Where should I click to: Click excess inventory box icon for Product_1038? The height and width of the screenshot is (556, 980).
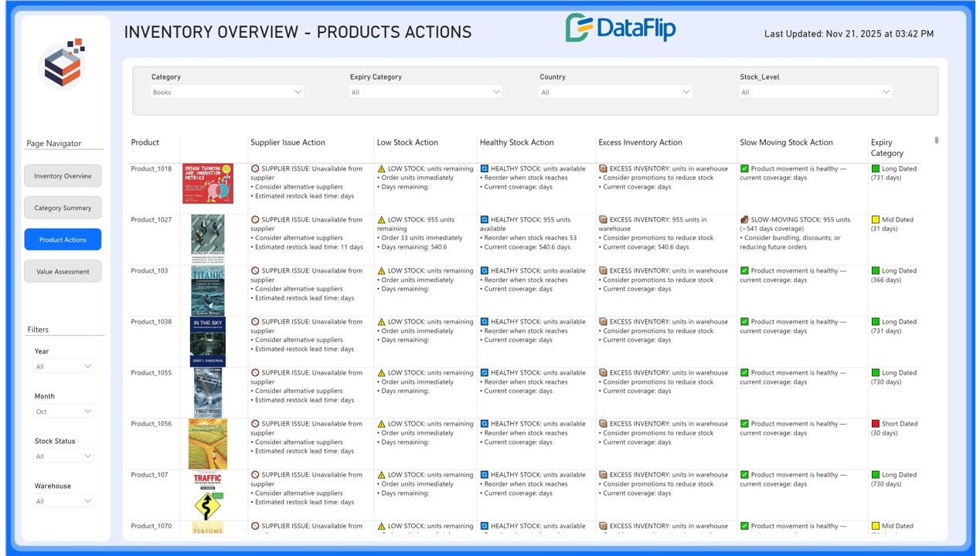(603, 322)
